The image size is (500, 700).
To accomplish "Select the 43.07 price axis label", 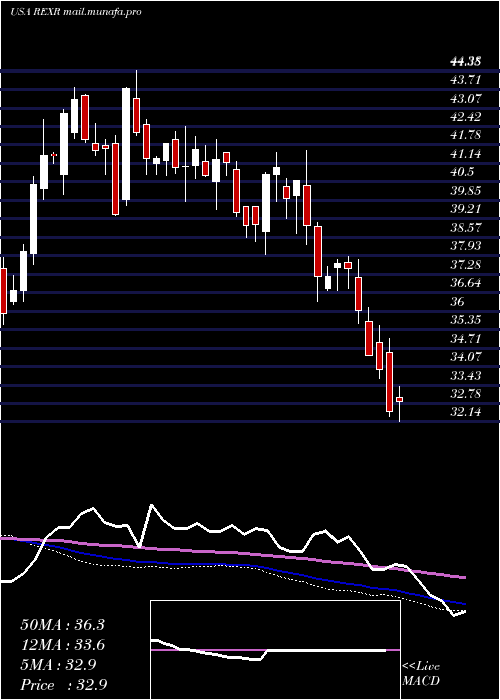I will (465, 98).
